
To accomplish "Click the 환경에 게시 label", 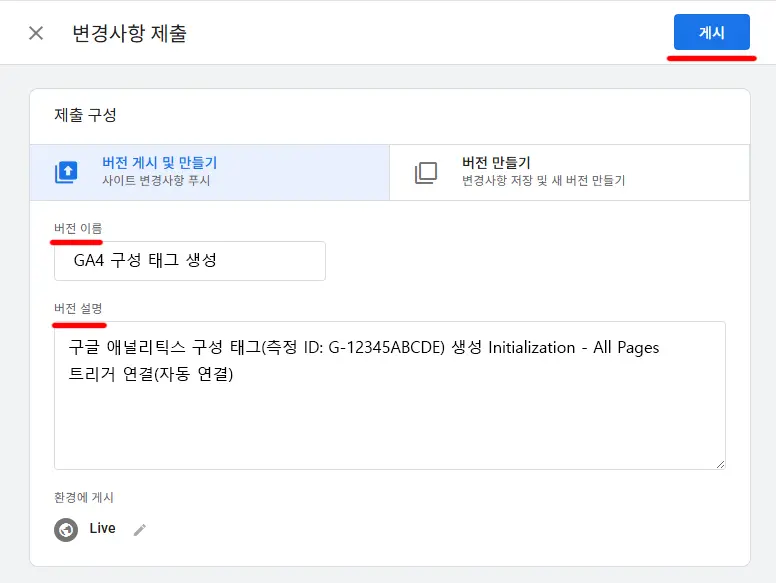I will pyautogui.click(x=84, y=497).
